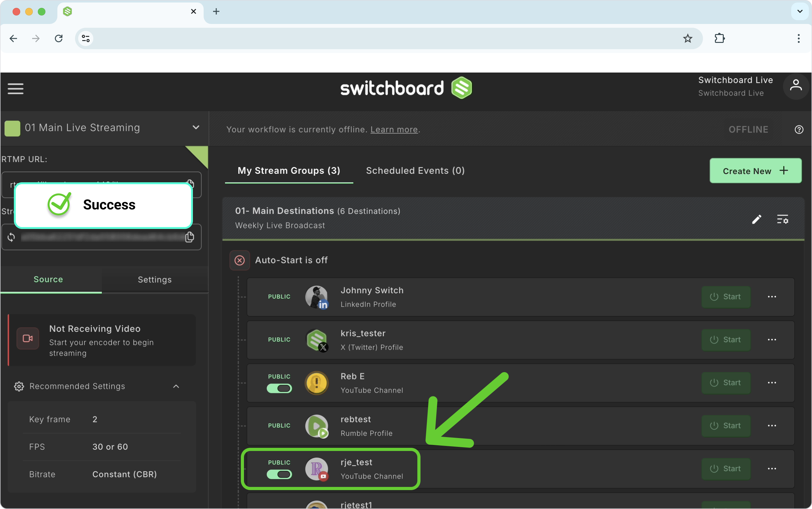The height and width of the screenshot is (509, 812).
Task: Click the Not Receiving Video camera icon
Action: coord(28,338)
